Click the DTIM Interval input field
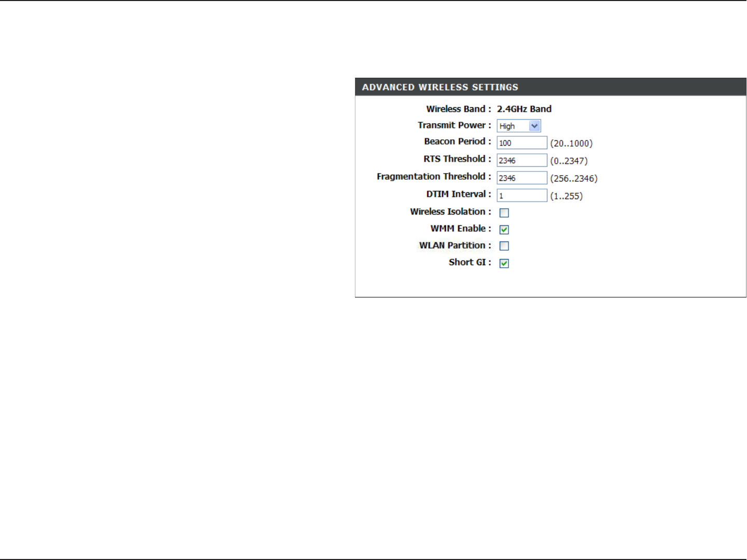Screen dimensions: 747x560 (x=522, y=196)
